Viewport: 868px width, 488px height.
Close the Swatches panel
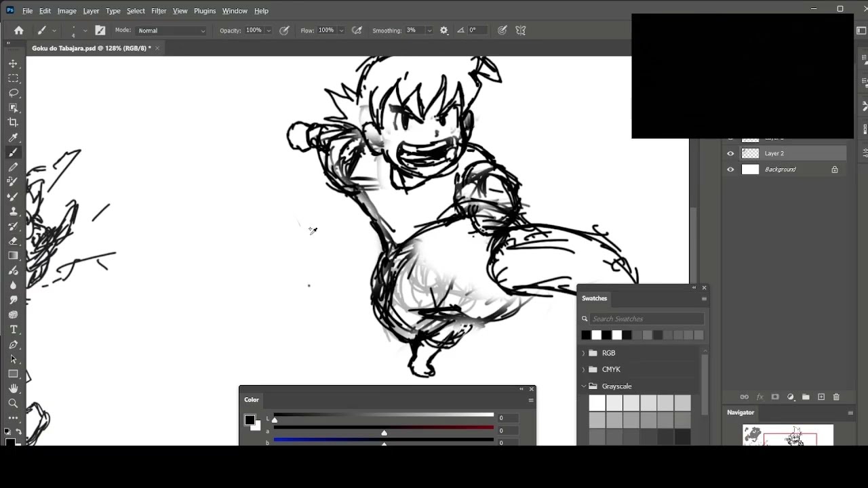(x=704, y=288)
